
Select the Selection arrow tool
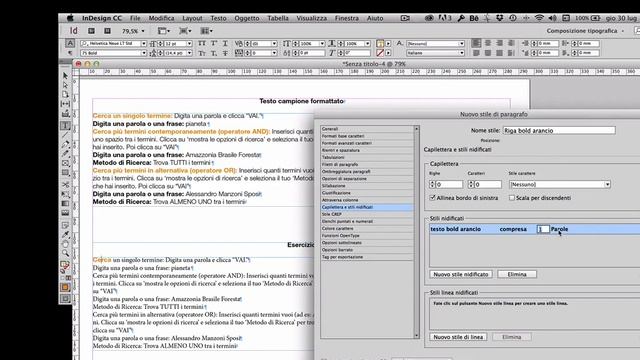tap(65, 76)
